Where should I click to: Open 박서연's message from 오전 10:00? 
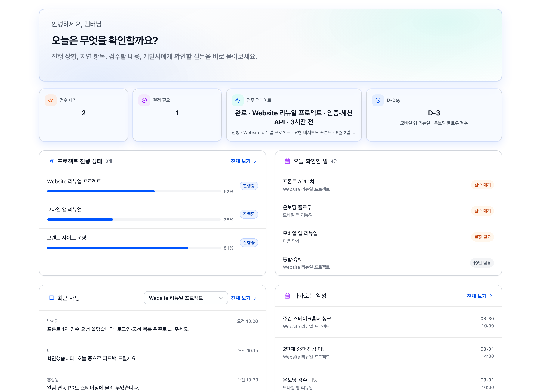click(x=152, y=325)
